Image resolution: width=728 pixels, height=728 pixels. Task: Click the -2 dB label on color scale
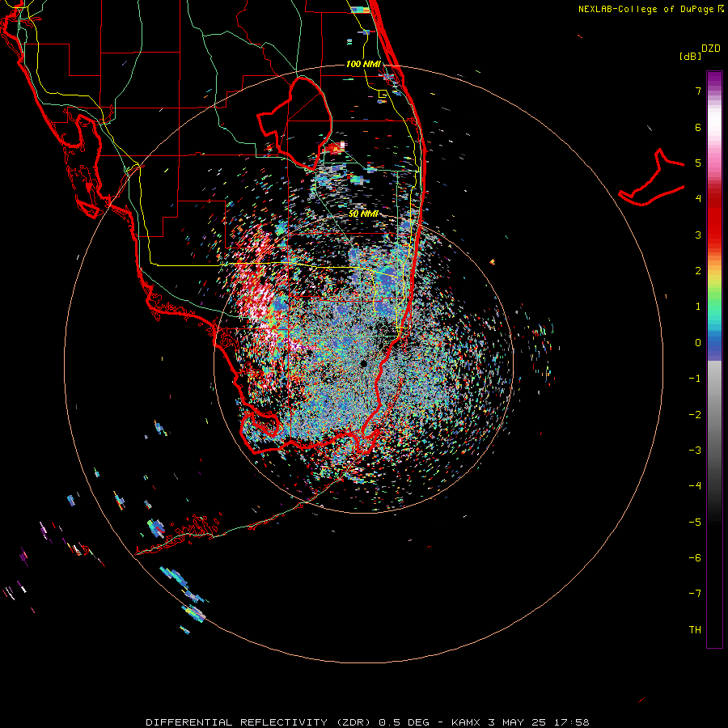click(695, 414)
